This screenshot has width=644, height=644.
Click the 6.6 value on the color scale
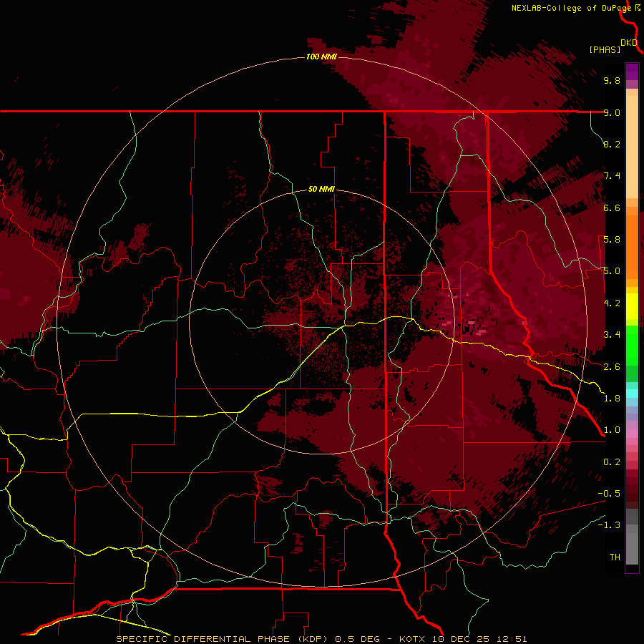coord(612,208)
